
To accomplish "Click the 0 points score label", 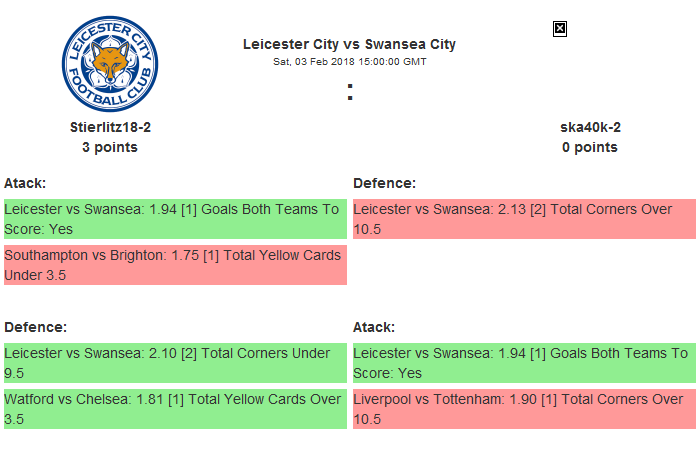I will click(590, 147).
